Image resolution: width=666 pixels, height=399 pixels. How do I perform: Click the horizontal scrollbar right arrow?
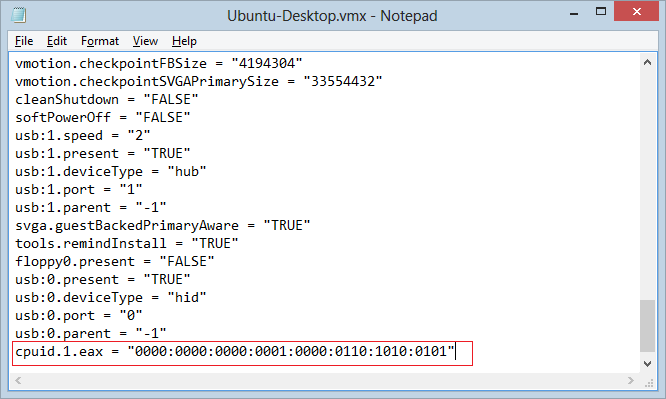[631, 380]
